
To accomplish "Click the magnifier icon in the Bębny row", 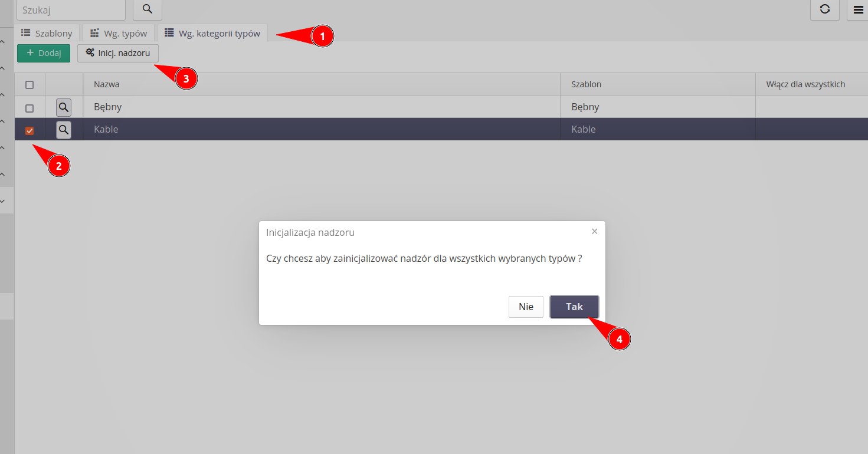I will tap(63, 107).
